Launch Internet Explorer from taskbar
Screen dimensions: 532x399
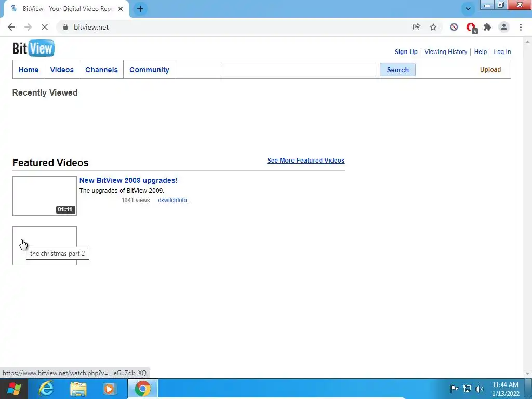[46, 389]
